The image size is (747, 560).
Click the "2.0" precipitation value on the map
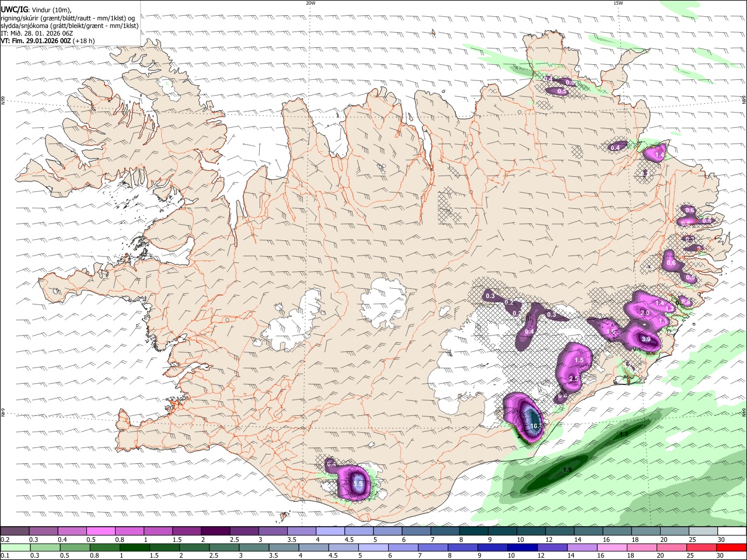(645, 313)
